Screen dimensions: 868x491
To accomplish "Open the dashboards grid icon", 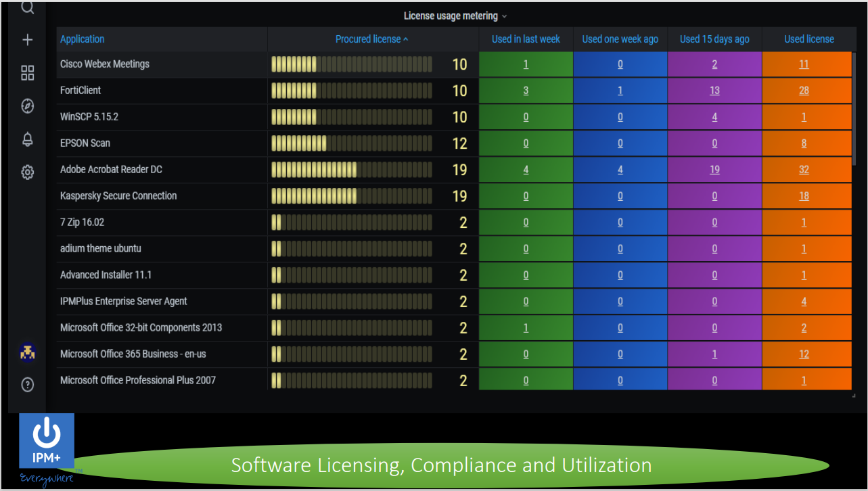I will [x=27, y=73].
